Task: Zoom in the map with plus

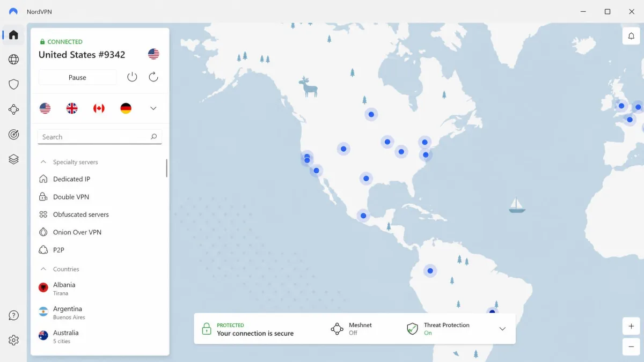Action: (631, 326)
